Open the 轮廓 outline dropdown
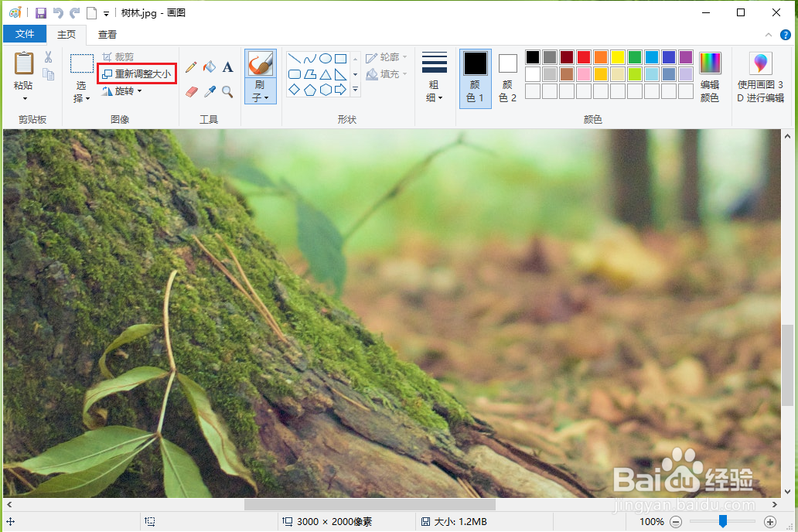 coord(387,57)
